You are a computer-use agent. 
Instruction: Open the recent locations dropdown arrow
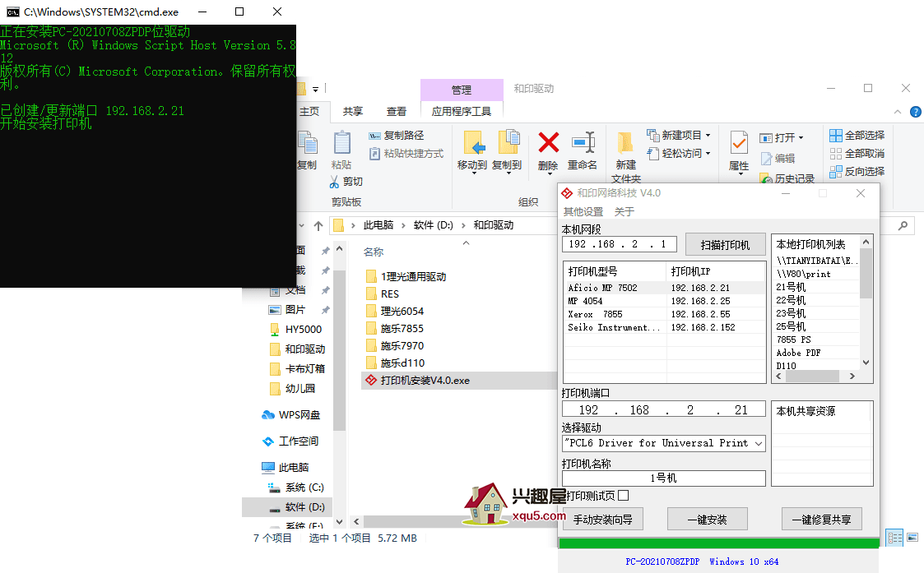302,225
